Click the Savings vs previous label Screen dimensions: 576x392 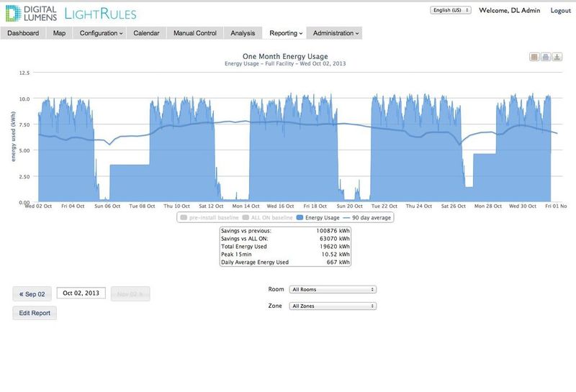pyautogui.click(x=246, y=231)
